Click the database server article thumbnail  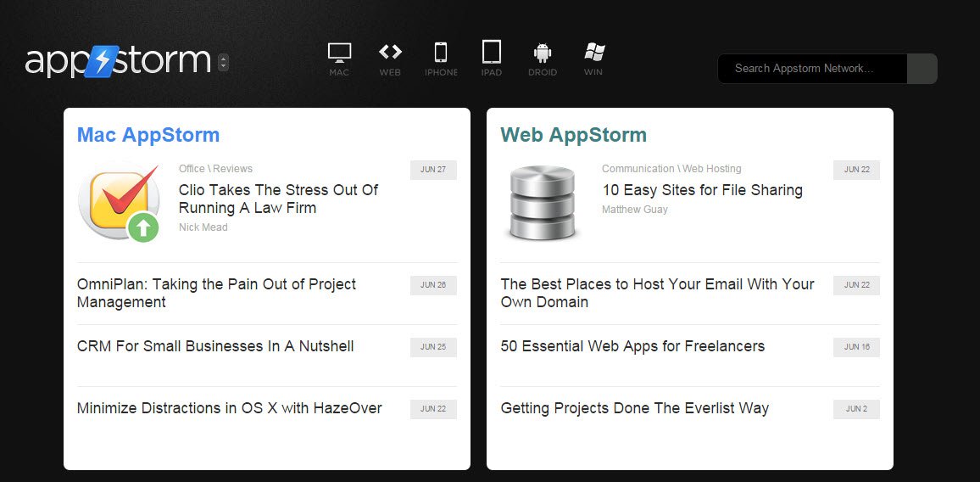point(543,202)
